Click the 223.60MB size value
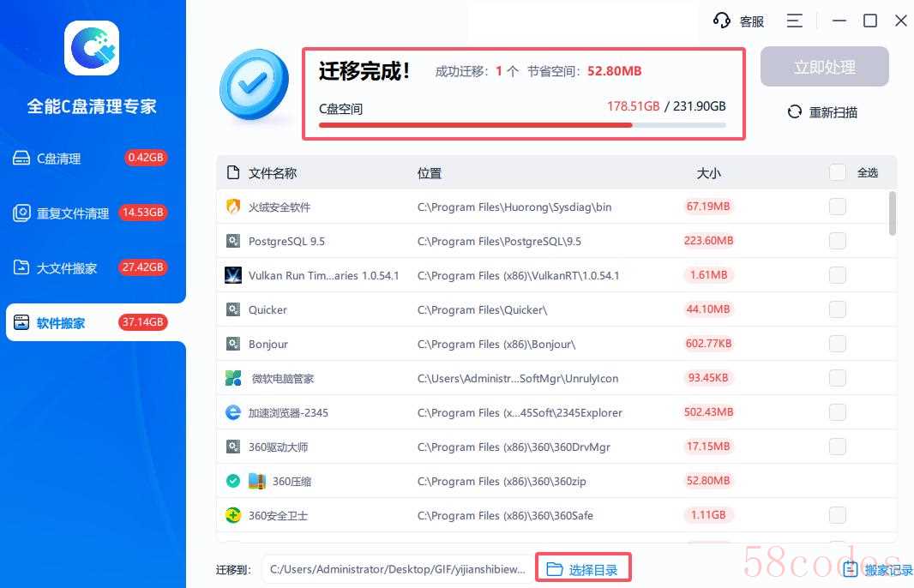This screenshot has height=588, width=914. [x=708, y=241]
